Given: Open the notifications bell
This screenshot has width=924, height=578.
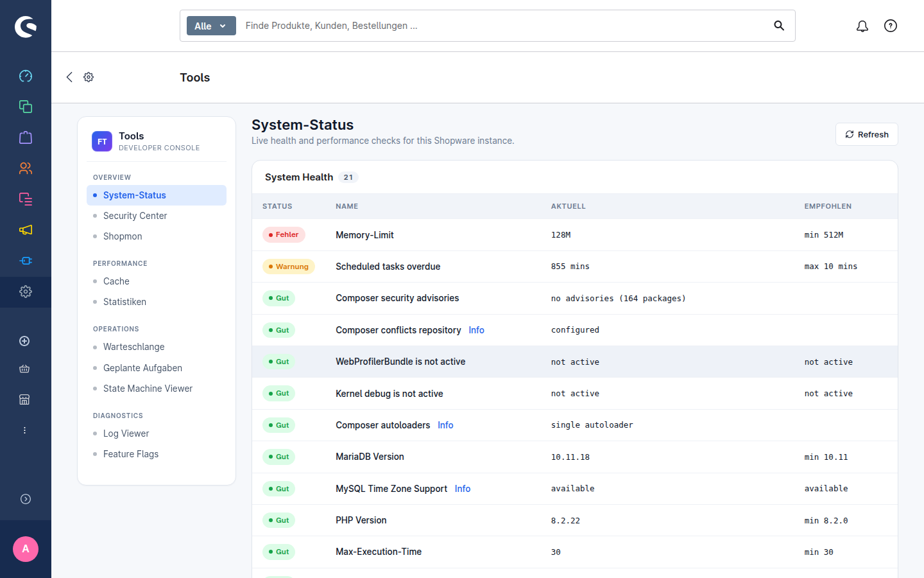Looking at the screenshot, I should click(x=862, y=26).
